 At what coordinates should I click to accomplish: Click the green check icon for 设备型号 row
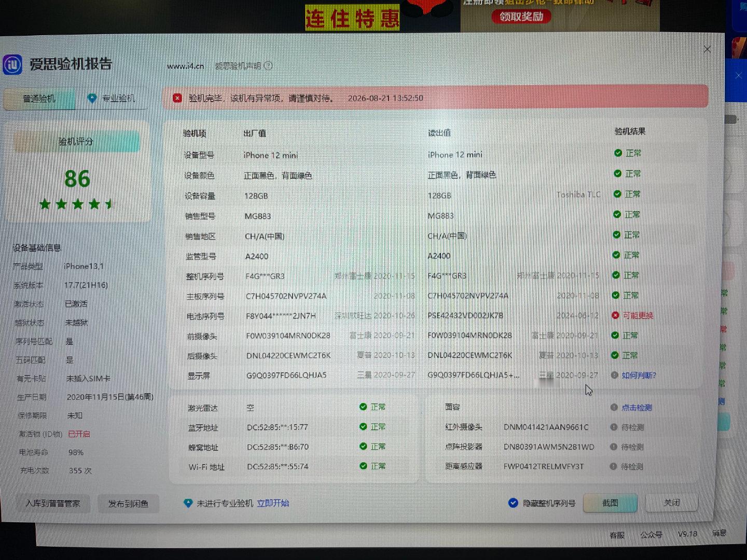click(x=618, y=153)
